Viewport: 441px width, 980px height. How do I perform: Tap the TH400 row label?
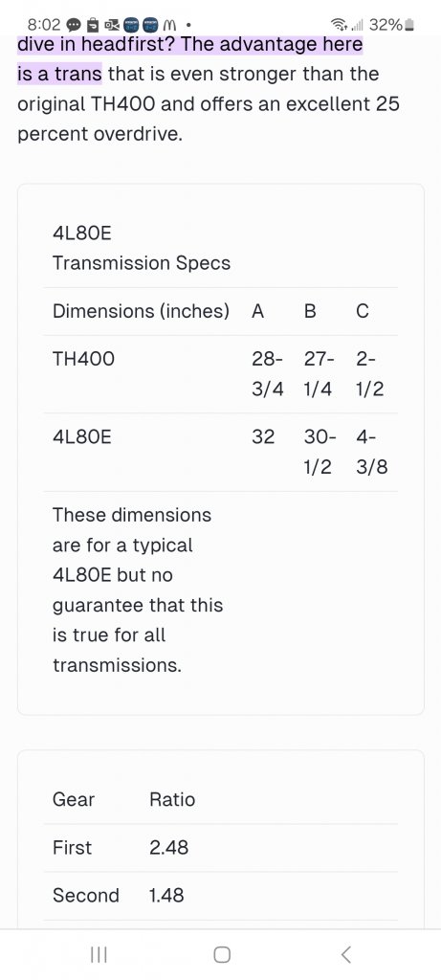[x=83, y=359]
